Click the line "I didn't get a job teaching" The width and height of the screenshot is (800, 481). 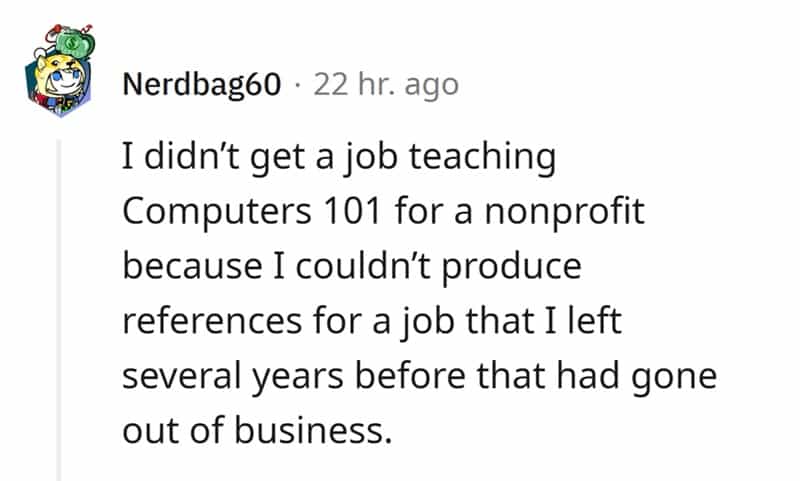click(x=338, y=158)
